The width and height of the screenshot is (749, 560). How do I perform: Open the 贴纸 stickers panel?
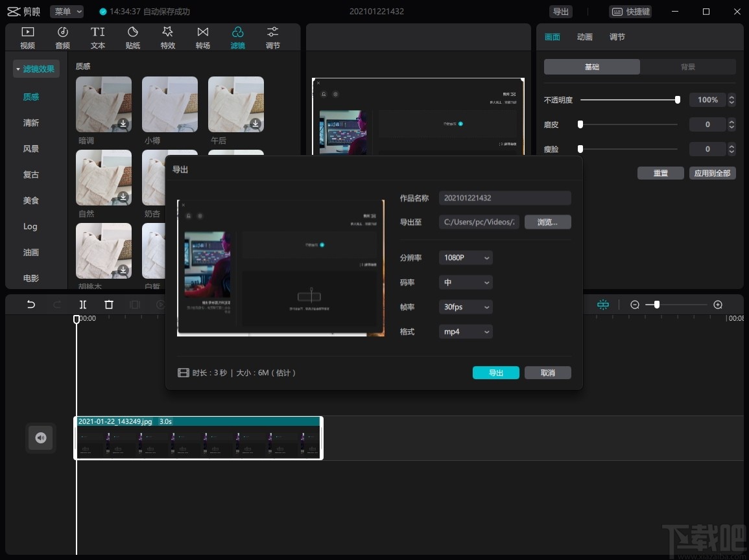click(133, 38)
